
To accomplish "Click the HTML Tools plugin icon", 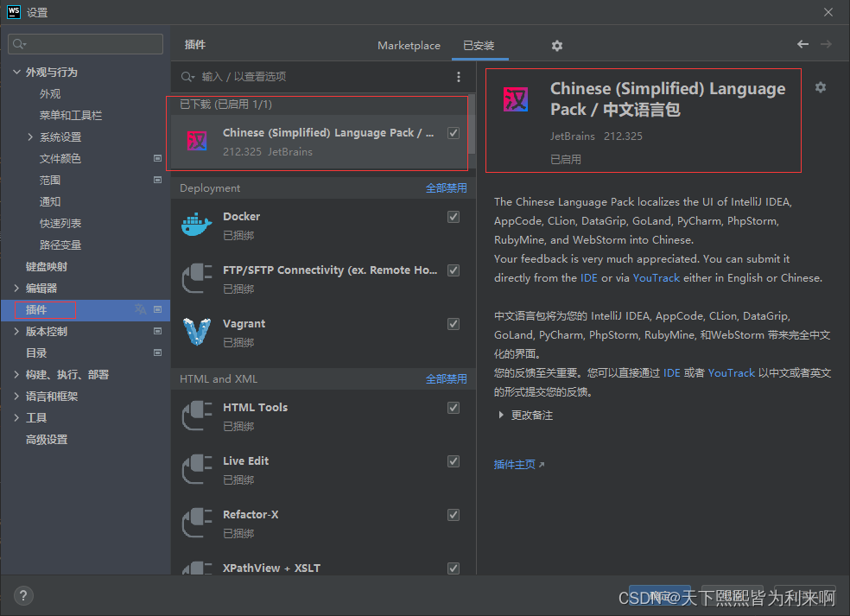I will click(196, 416).
